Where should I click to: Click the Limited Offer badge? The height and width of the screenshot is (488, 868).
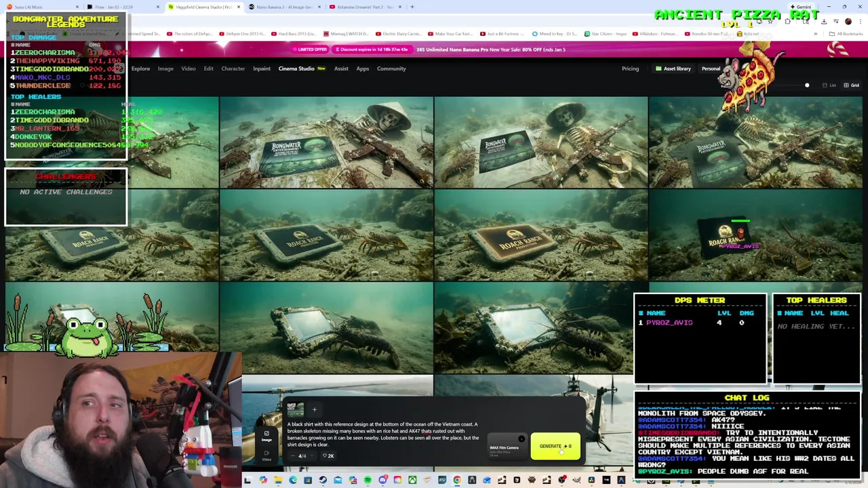click(x=311, y=49)
